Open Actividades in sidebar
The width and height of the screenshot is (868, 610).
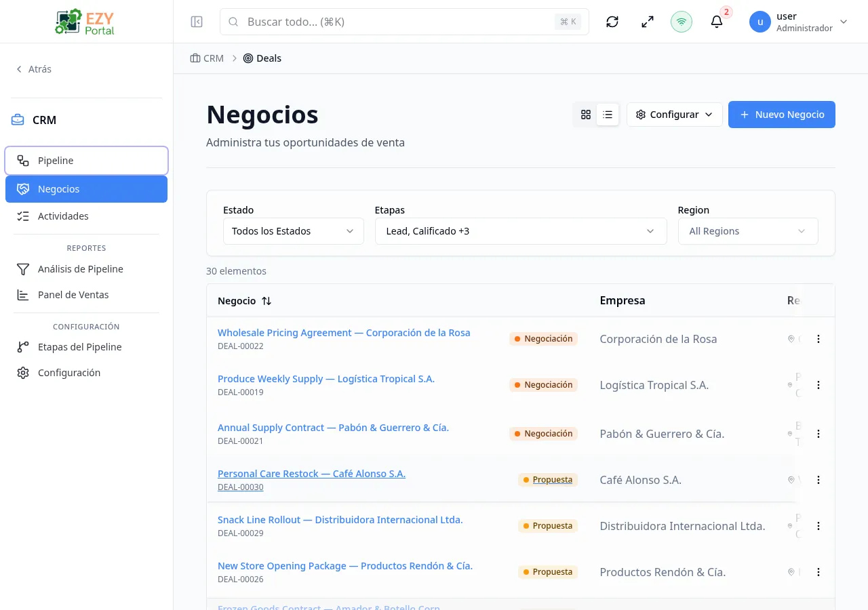pos(86,216)
